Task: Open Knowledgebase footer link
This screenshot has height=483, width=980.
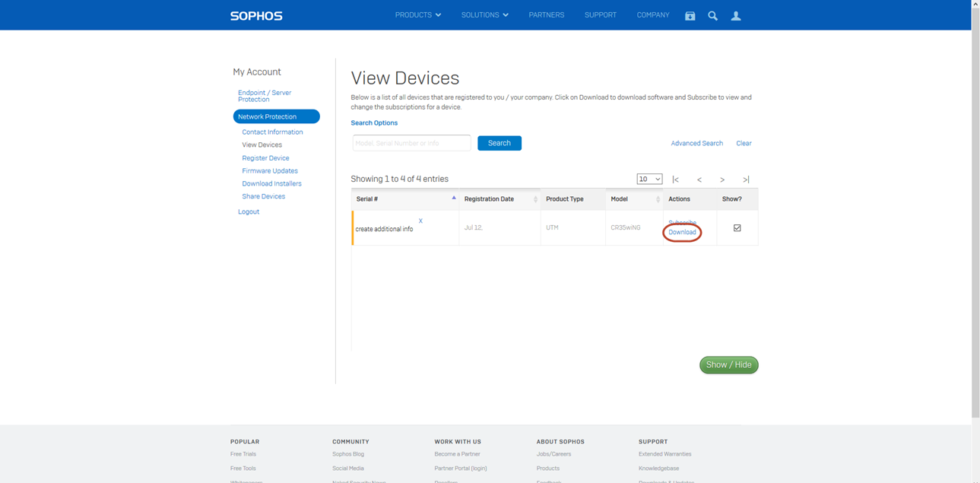Action: (x=659, y=469)
